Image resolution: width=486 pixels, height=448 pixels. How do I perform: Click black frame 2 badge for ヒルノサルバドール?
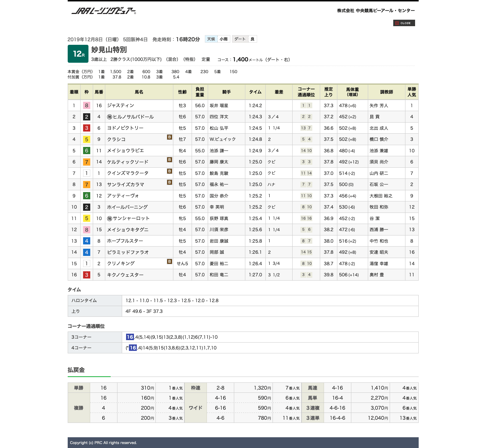pos(86,117)
